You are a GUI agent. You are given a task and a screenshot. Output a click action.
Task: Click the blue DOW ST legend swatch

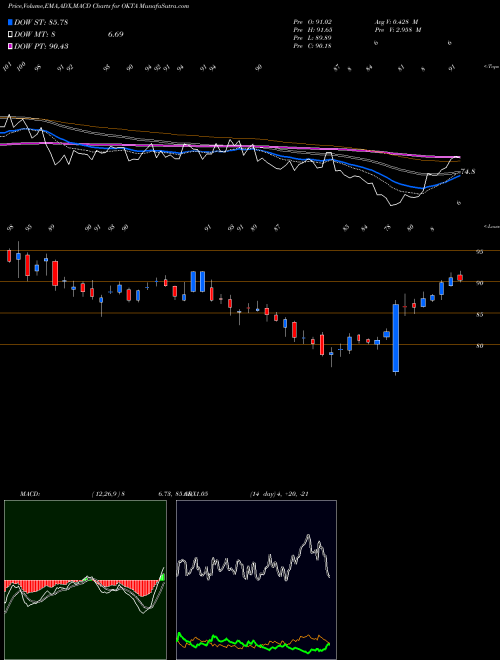[11, 22]
